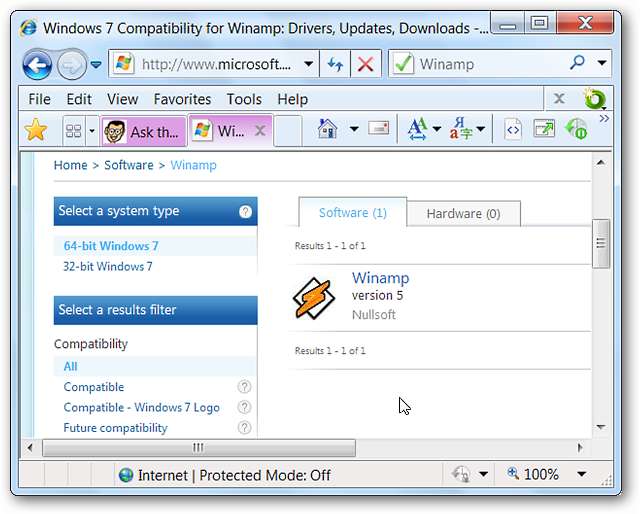Open the search provider dropdown arrow
This screenshot has height=514, width=640.
pyautogui.click(x=602, y=63)
